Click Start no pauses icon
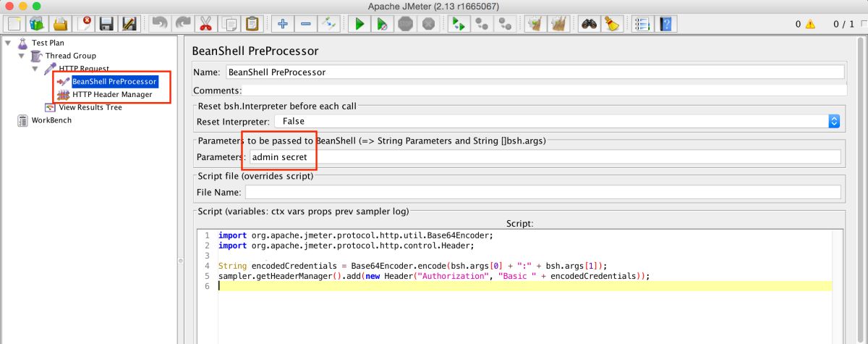868x344 pixels. 382,24
